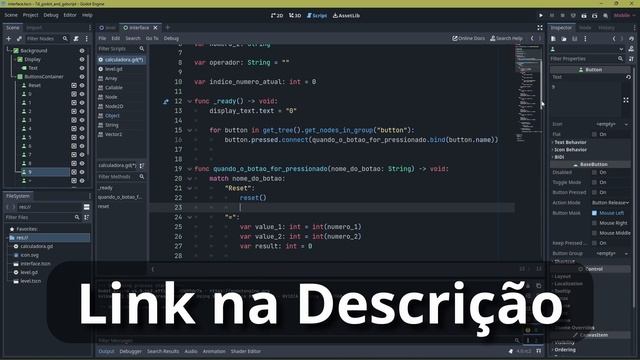Screen dimensions: 640x360
Task: Collapse func _ready fold arrow at line 12
Action: click(189, 101)
